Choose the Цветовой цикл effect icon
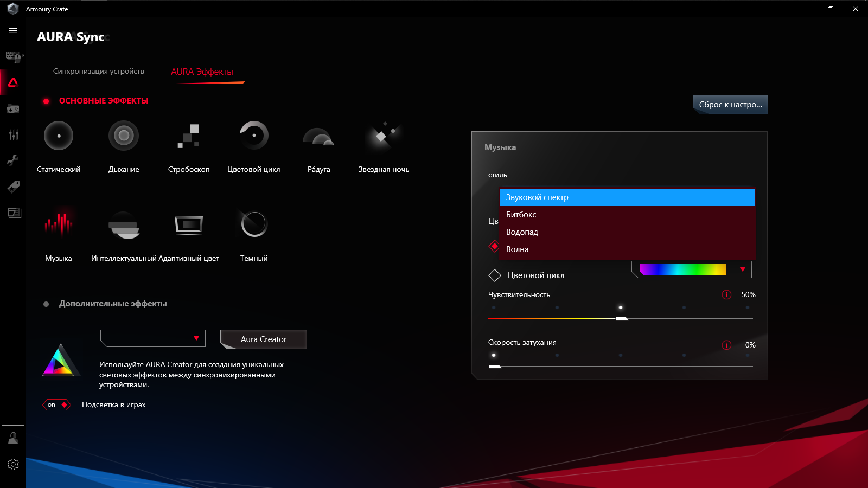 (254, 136)
